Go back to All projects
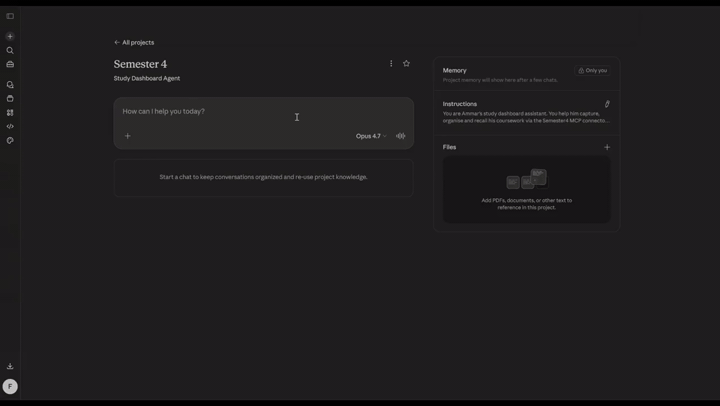Image resolution: width=720 pixels, height=406 pixels. pyautogui.click(x=134, y=42)
